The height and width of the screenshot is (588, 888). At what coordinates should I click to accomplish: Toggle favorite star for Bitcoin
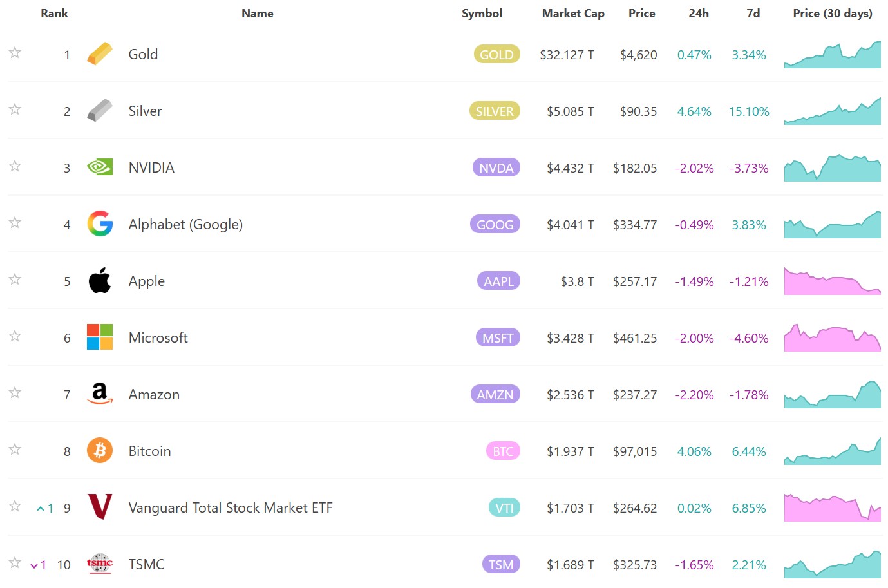(x=15, y=450)
